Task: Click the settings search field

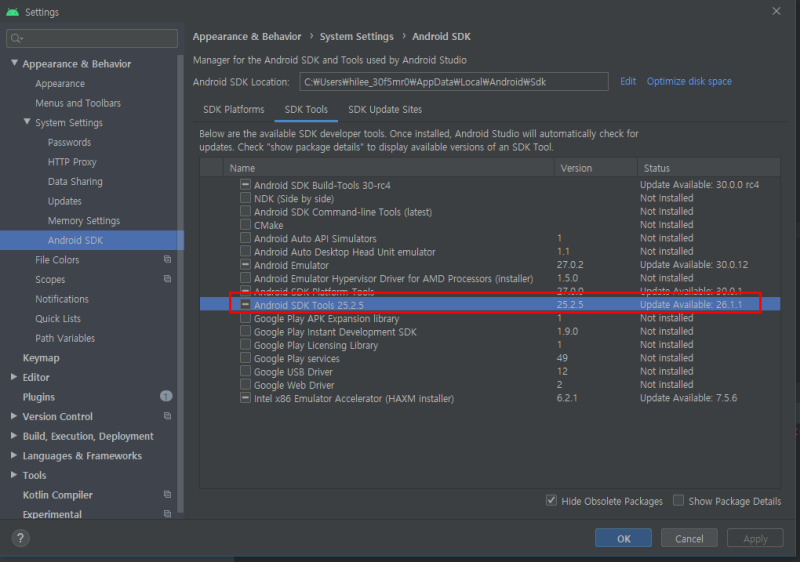Action: [92, 38]
